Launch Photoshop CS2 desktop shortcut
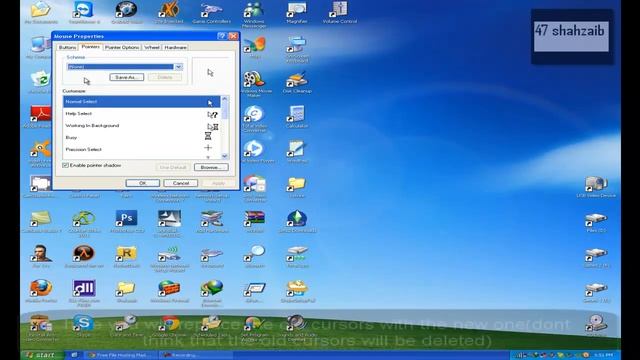 (127, 222)
